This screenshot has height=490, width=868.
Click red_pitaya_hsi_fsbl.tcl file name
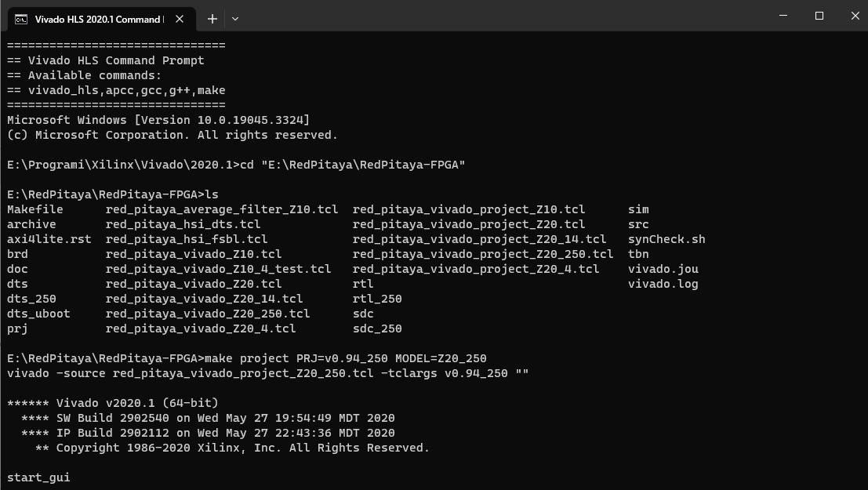(x=187, y=240)
